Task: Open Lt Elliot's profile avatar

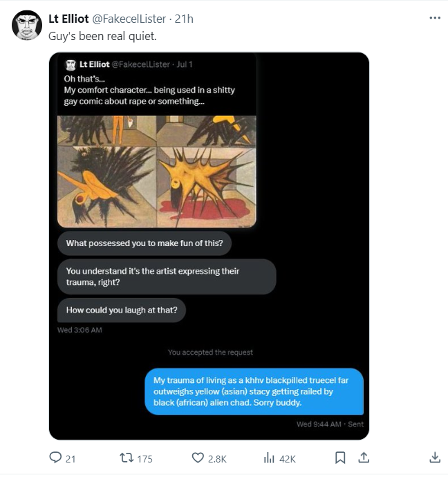Action: point(27,26)
